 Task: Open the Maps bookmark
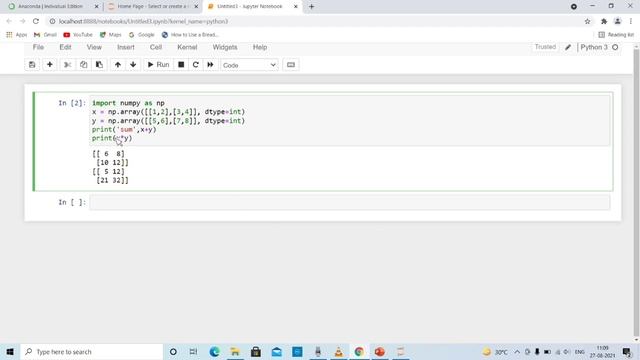point(111,35)
